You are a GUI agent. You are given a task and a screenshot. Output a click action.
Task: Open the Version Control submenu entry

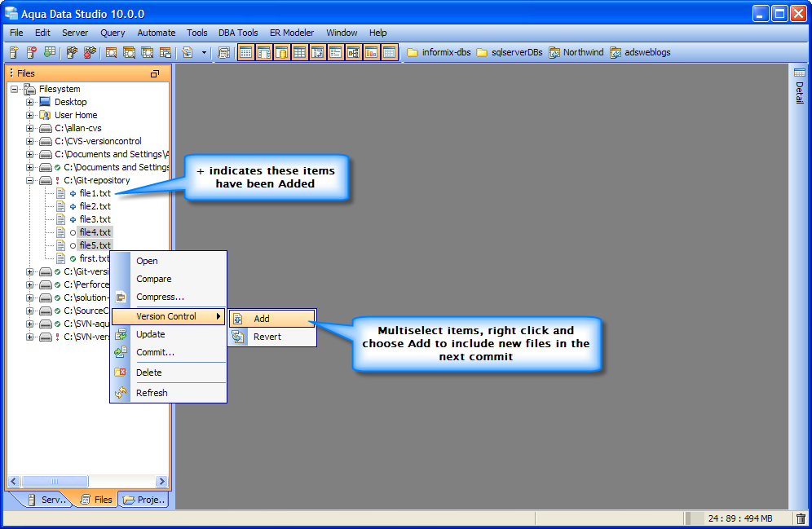(x=168, y=316)
